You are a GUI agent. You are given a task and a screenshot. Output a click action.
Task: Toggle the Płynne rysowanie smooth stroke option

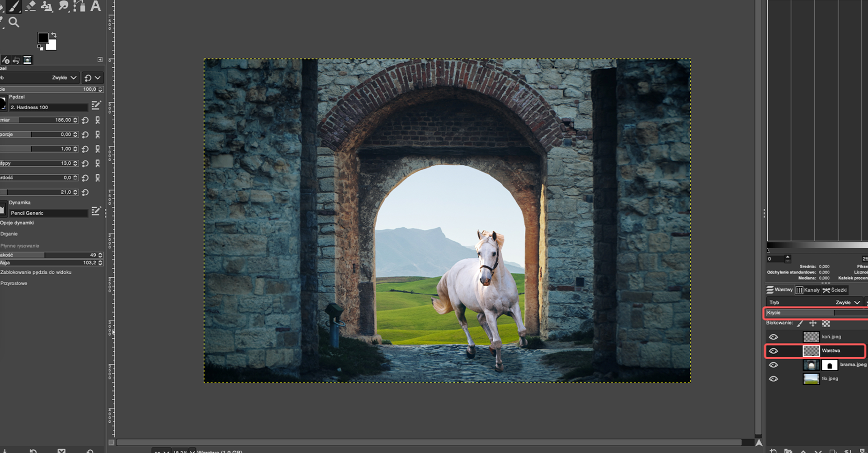20,246
